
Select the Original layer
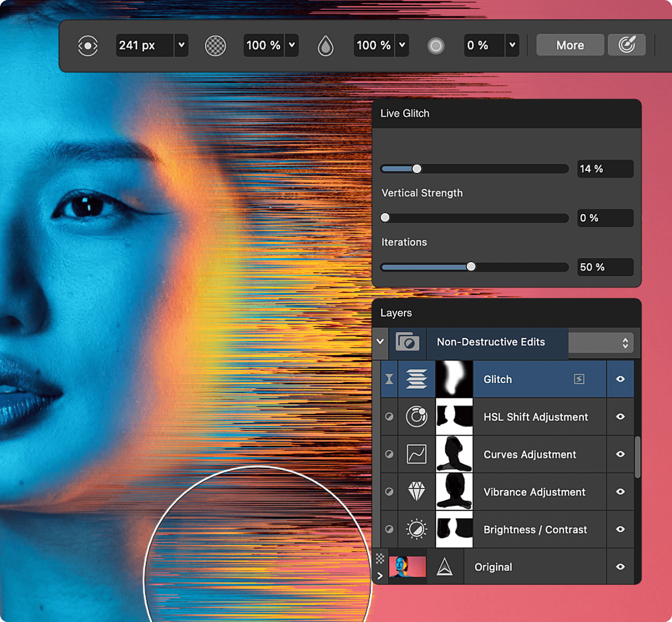click(x=493, y=567)
